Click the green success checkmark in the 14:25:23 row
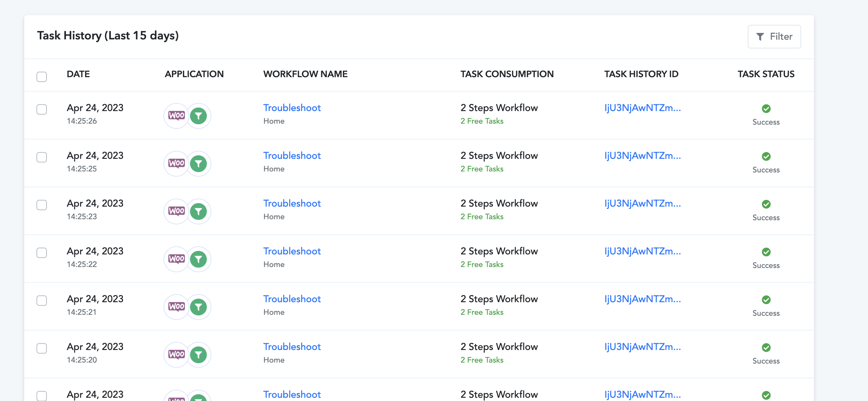Image resolution: width=868 pixels, height=401 pixels. [766, 204]
